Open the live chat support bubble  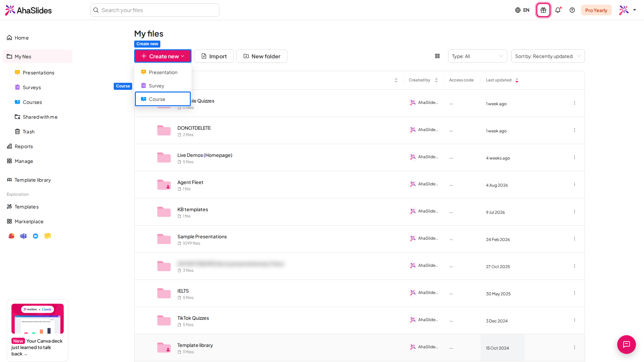pos(626,344)
